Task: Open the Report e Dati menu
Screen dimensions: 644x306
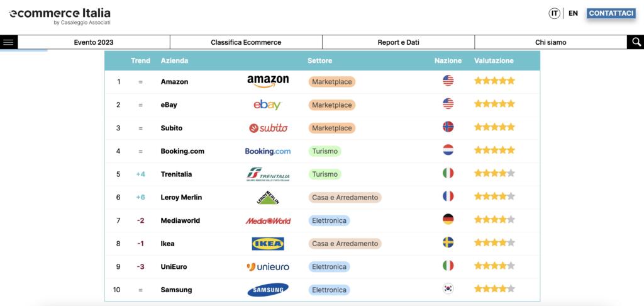Action: (398, 42)
